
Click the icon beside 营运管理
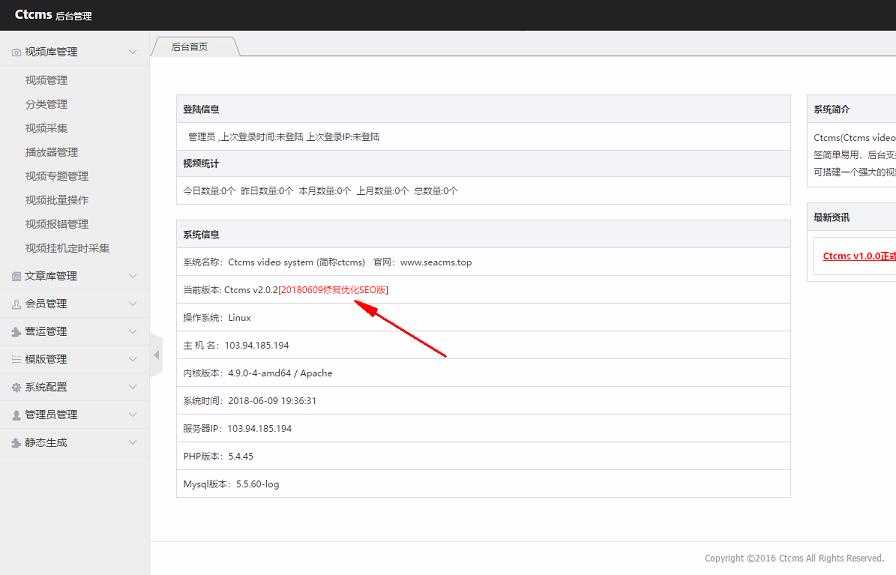[x=17, y=332]
